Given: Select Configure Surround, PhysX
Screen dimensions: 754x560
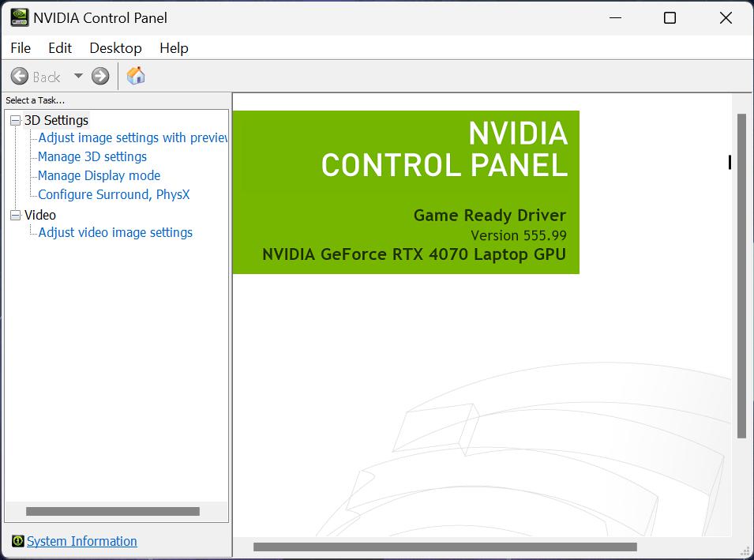Looking at the screenshot, I should pos(114,194).
